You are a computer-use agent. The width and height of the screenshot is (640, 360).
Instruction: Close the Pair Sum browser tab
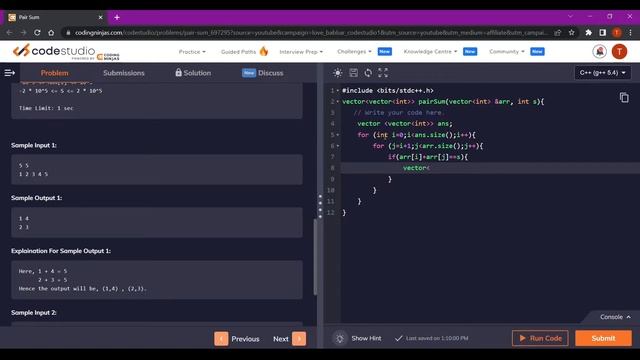(x=100, y=17)
